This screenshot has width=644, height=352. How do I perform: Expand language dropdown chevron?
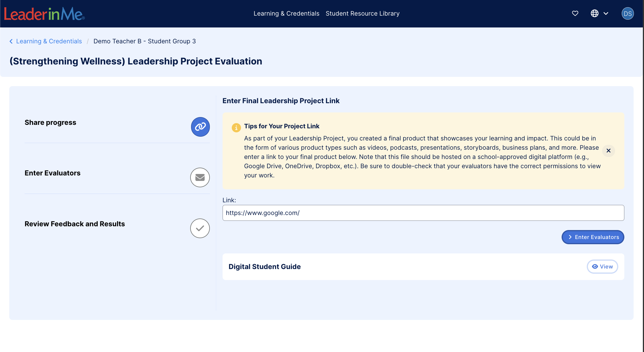(606, 13)
